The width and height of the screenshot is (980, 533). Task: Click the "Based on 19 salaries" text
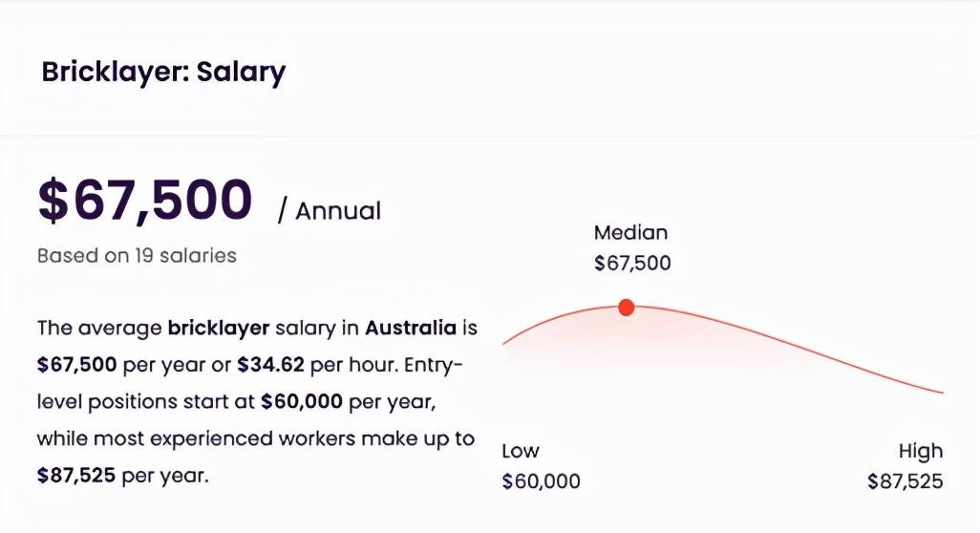(137, 256)
